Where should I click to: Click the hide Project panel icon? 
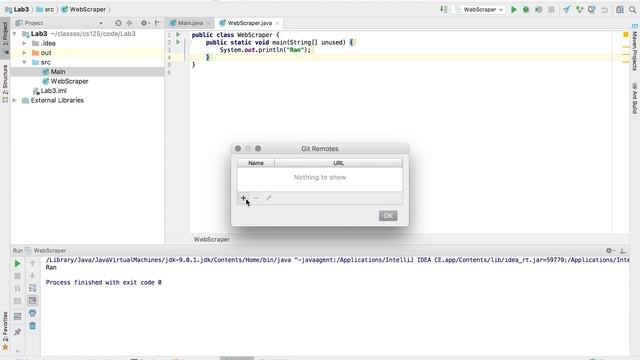[x=158, y=23]
